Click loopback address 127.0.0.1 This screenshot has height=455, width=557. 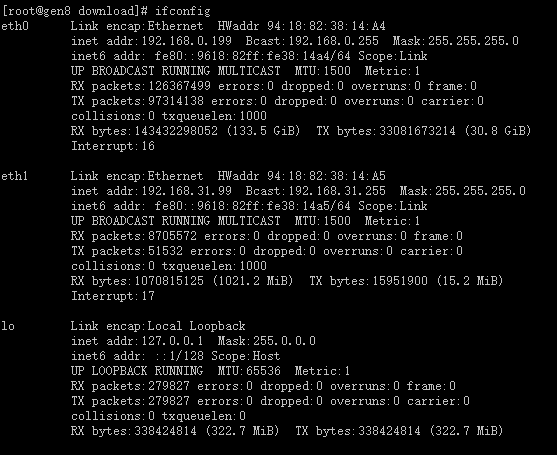click(172, 341)
